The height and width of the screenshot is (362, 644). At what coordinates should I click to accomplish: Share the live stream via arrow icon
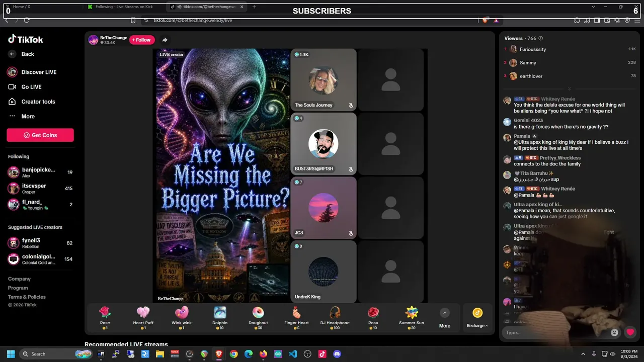pos(165,40)
